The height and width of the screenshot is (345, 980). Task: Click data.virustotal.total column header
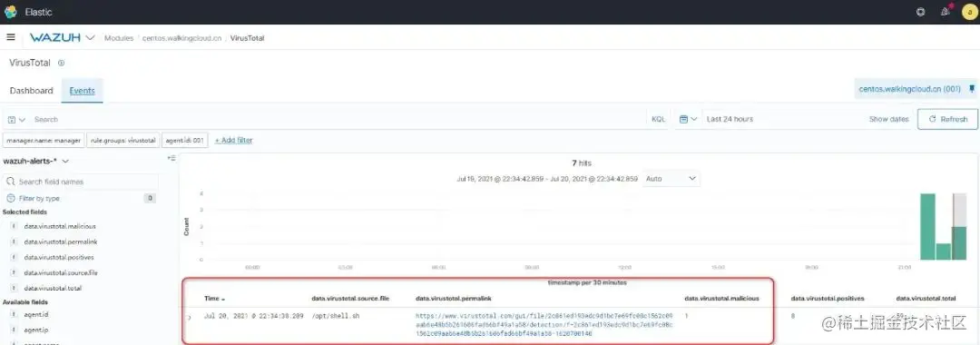click(926, 299)
